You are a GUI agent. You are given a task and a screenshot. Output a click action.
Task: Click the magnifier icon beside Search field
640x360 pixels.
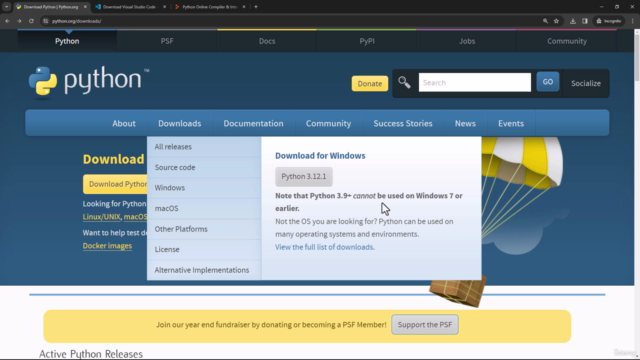(x=404, y=82)
